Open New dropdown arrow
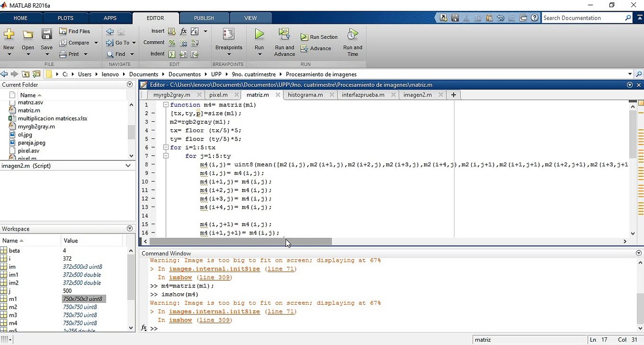644x345 pixels. (x=9, y=54)
